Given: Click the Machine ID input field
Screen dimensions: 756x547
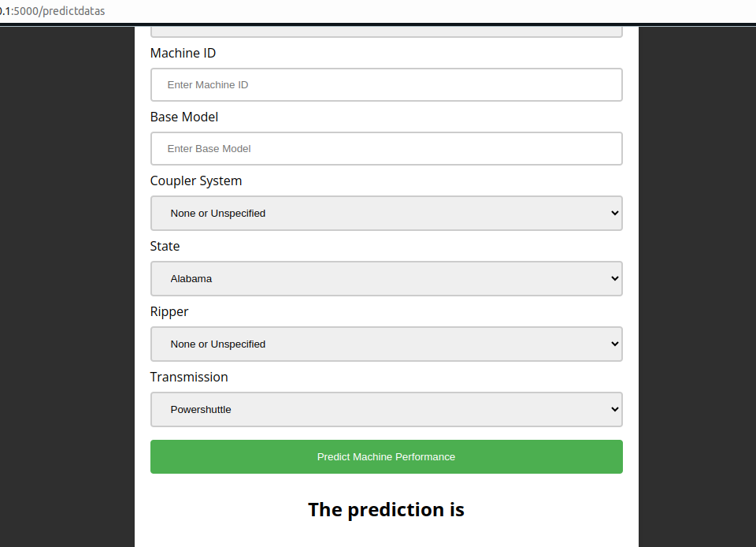Looking at the screenshot, I should pos(386,85).
